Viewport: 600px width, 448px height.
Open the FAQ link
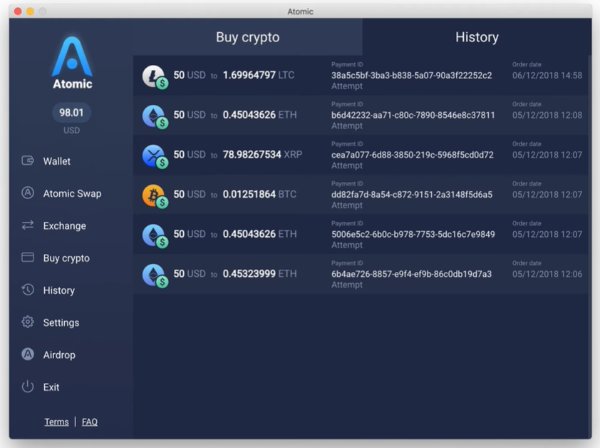(x=90, y=422)
